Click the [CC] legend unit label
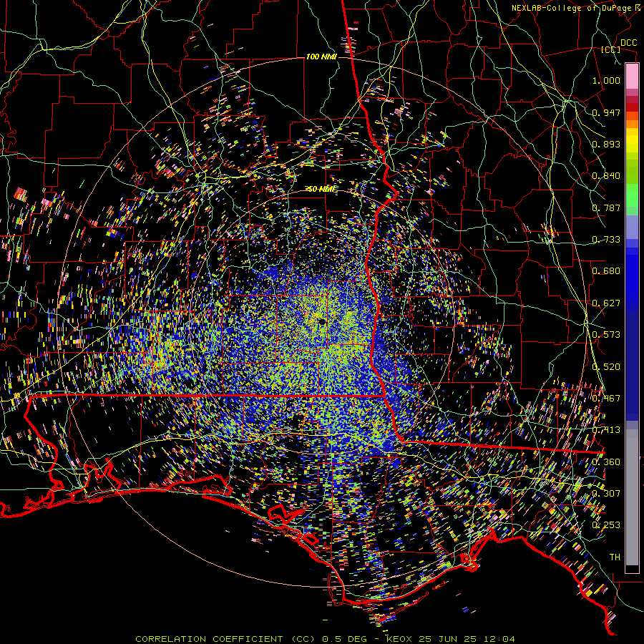 click(x=611, y=49)
